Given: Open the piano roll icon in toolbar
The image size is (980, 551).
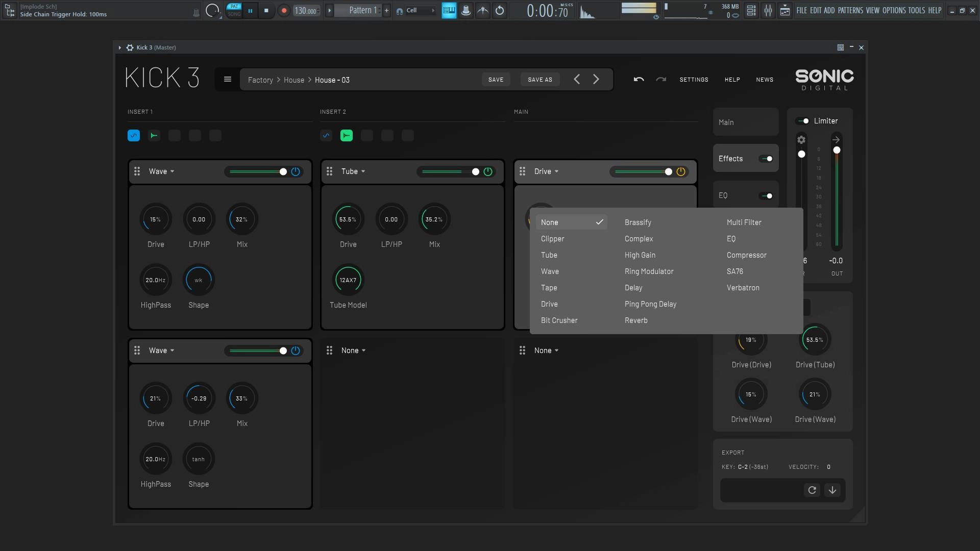Looking at the screenshot, I should pyautogui.click(x=449, y=10).
